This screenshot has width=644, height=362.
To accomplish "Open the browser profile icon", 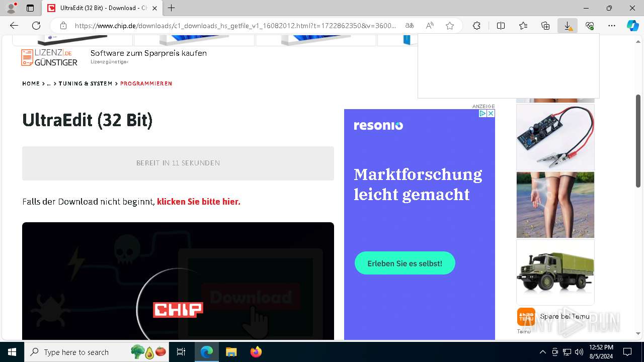I will [11, 8].
